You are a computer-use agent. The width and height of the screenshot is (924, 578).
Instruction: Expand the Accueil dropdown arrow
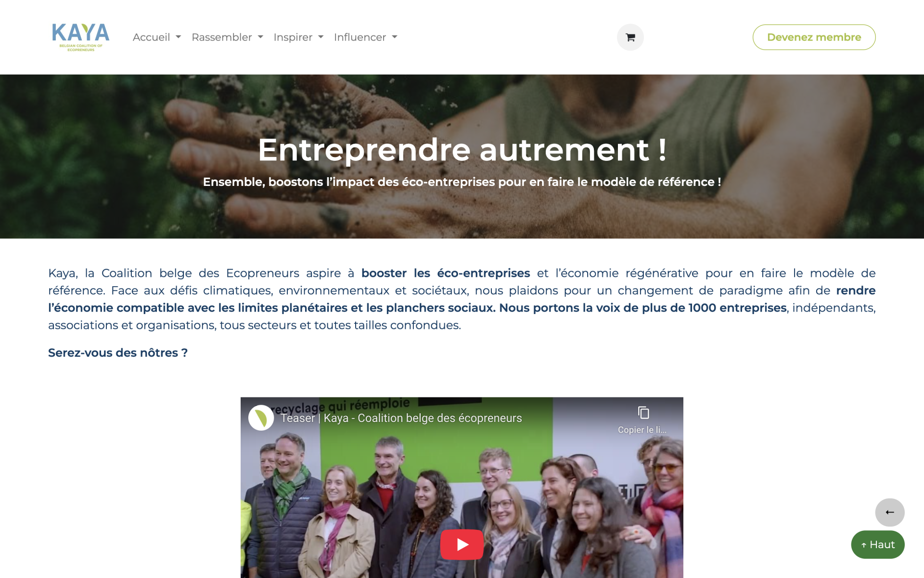(x=178, y=37)
